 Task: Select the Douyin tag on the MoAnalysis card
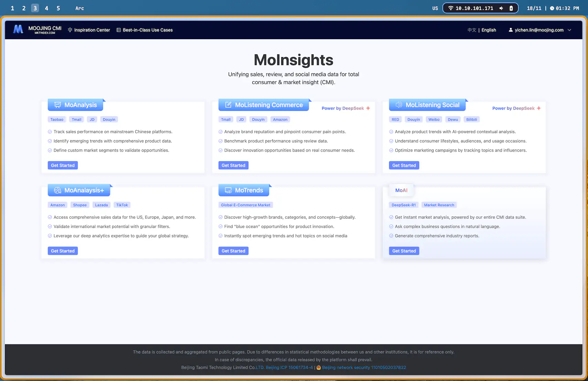click(x=109, y=119)
